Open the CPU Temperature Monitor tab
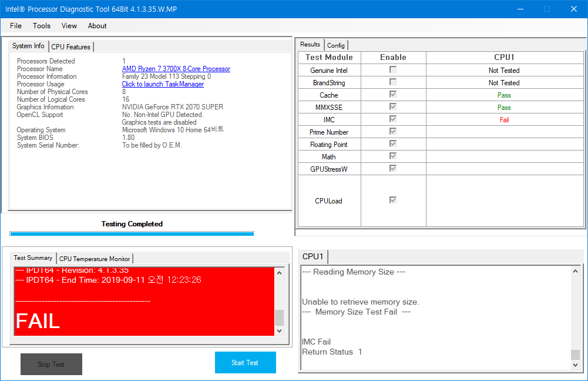The image size is (588, 381). pyautogui.click(x=95, y=259)
